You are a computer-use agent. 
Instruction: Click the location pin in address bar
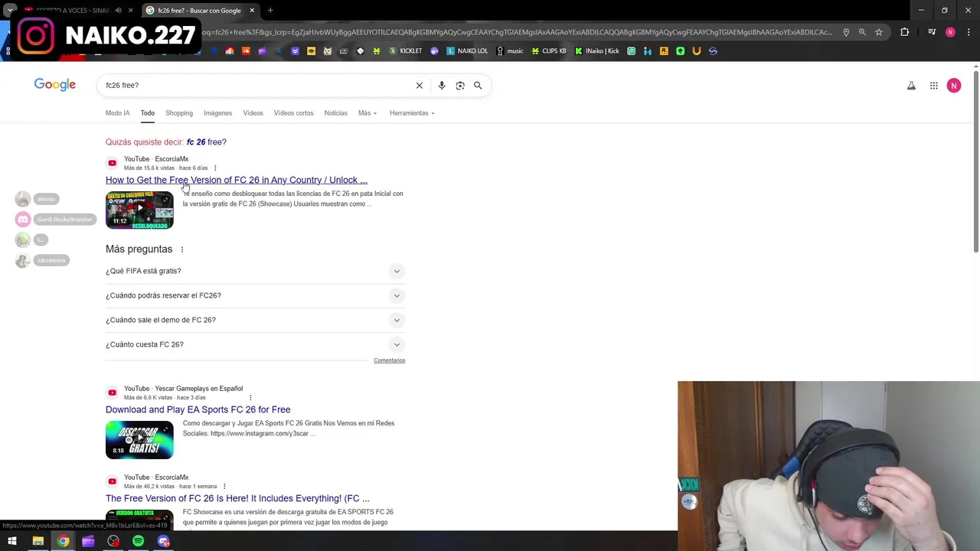point(846,32)
